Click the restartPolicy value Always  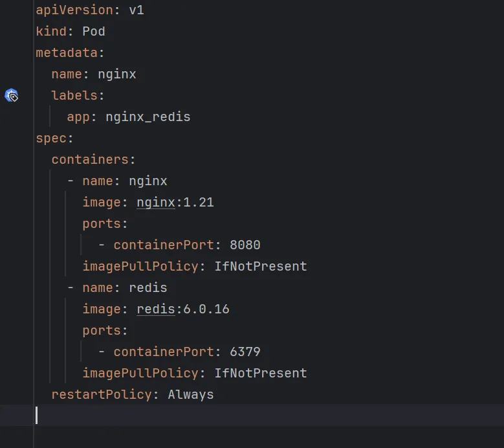(x=191, y=395)
